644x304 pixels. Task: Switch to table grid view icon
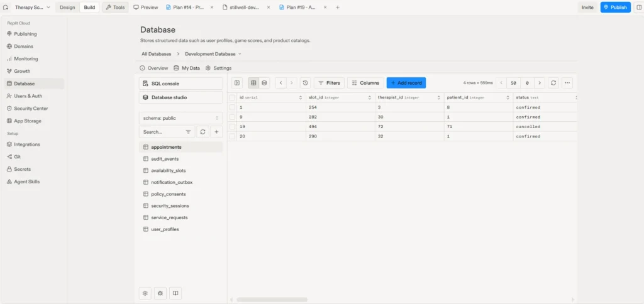tap(253, 83)
